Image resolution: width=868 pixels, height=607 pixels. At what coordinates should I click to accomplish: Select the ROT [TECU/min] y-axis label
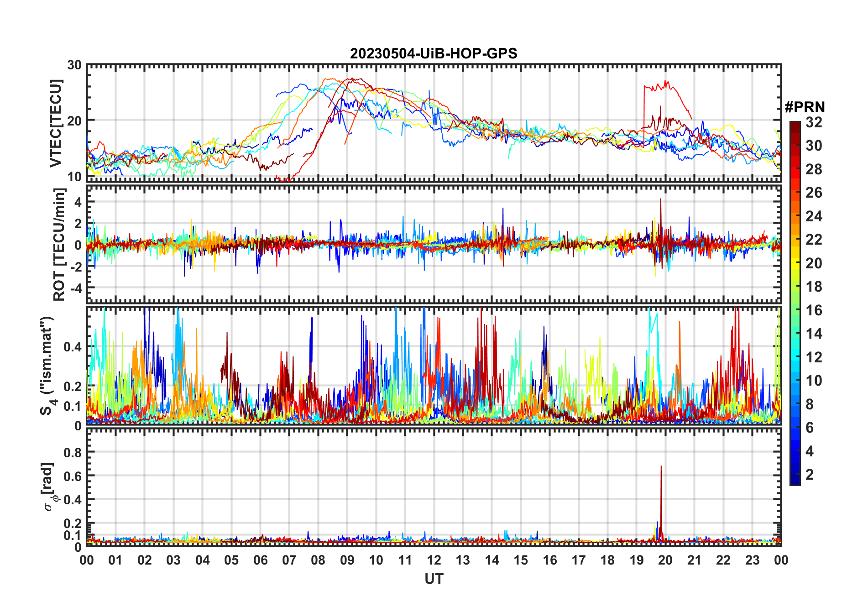(x=59, y=245)
